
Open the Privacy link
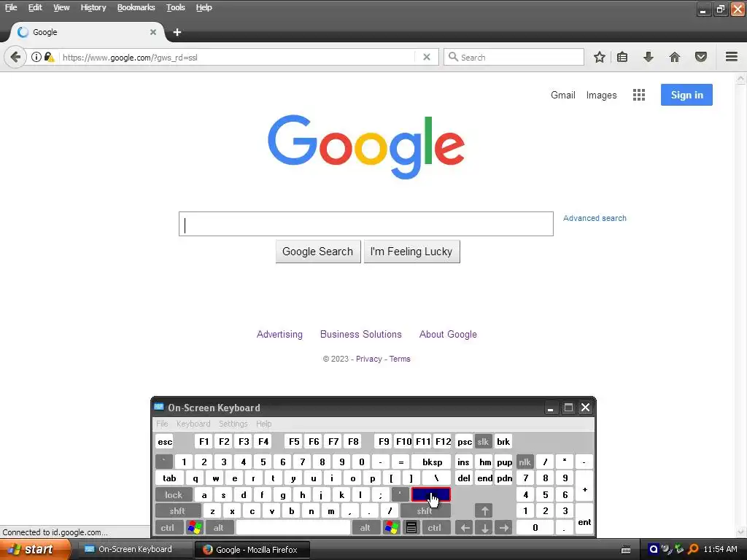coord(368,359)
